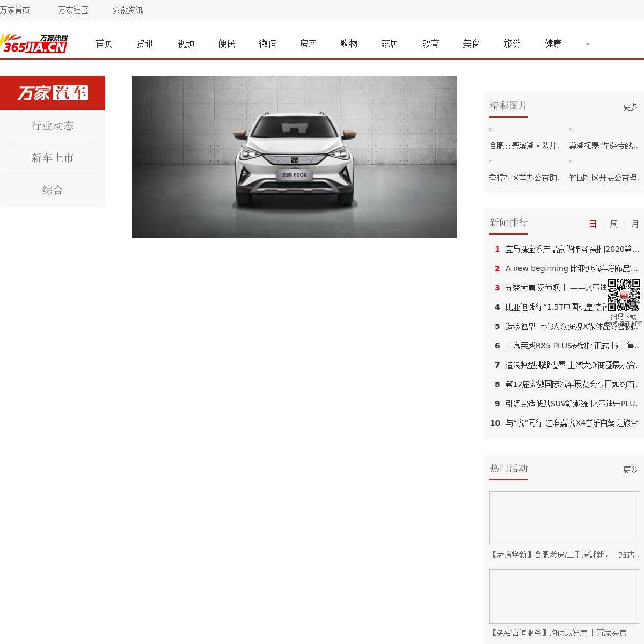The height and width of the screenshot is (644, 644).
Task: Click the 万家汽车 channel banner
Action: pyautogui.click(x=53, y=93)
